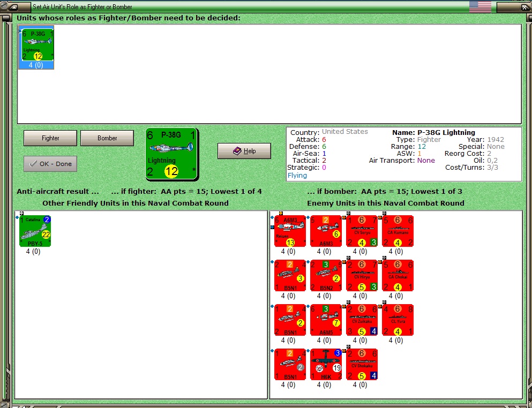This screenshot has width=532, height=408.
Task: Select the CA Chokai cruiser counter
Action: (398, 275)
